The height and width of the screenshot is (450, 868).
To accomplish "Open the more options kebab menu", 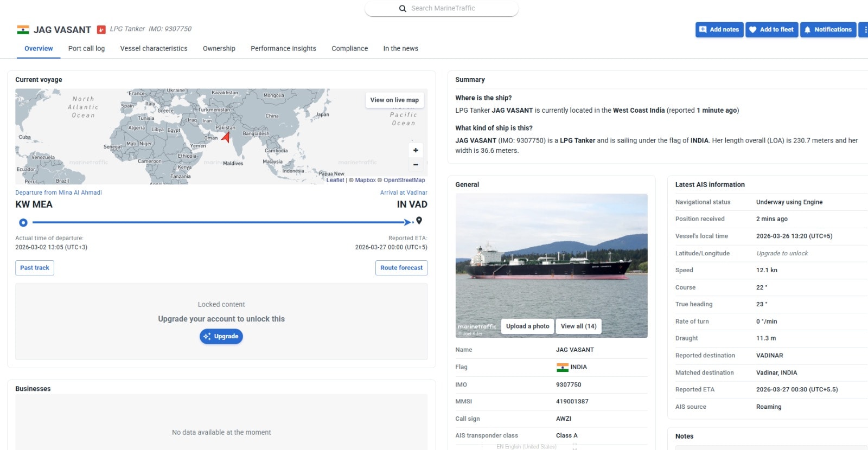I will [x=864, y=30].
